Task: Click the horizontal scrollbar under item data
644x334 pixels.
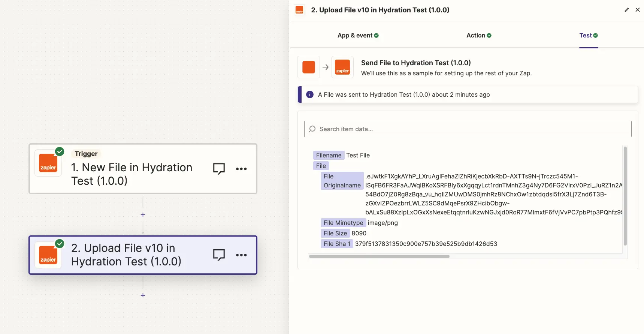Action: coord(379,256)
